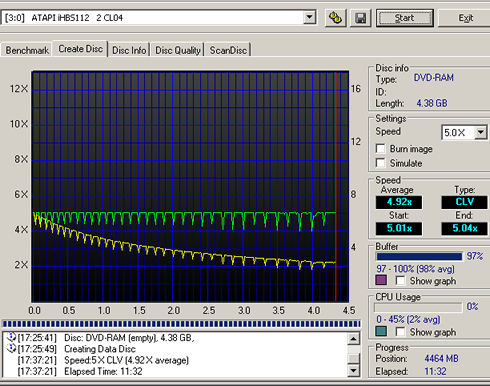Viewport: 490px width, 386px height.
Task: Click the log scrollbar down arrow
Action: click(x=353, y=370)
